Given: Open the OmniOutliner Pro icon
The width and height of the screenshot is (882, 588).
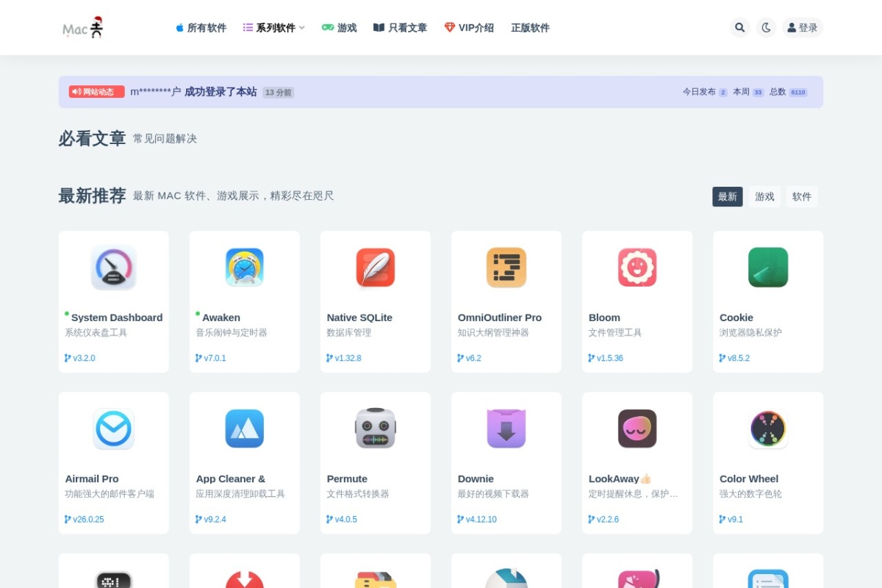Looking at the screenshot, I should [x=506, y=268].
